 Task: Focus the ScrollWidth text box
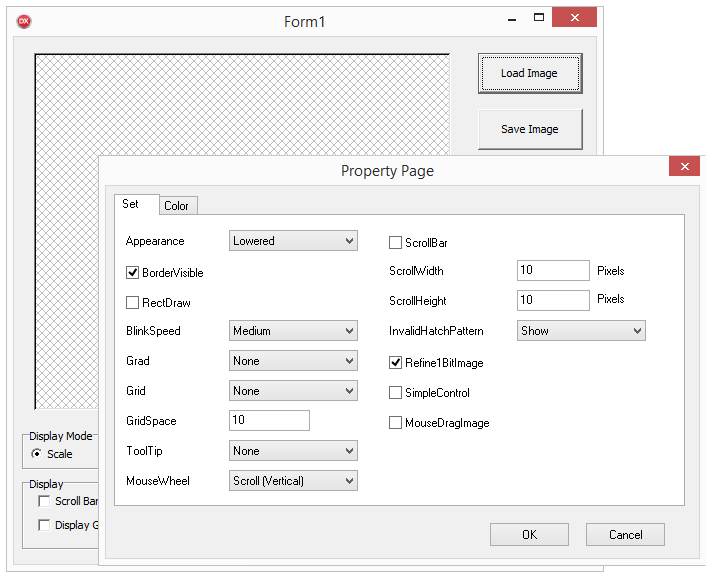click(x=553, y=271)
